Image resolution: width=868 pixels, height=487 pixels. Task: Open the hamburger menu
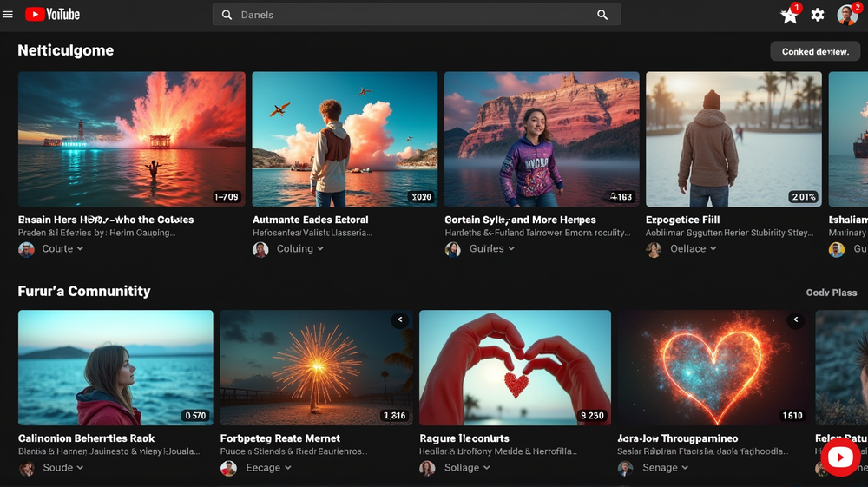click(x=8, y=15)
